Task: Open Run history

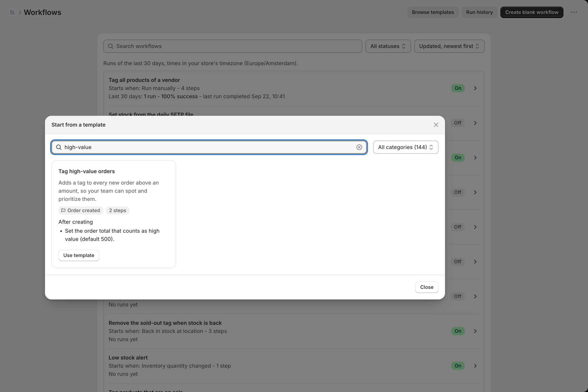Action: [479, 12]
